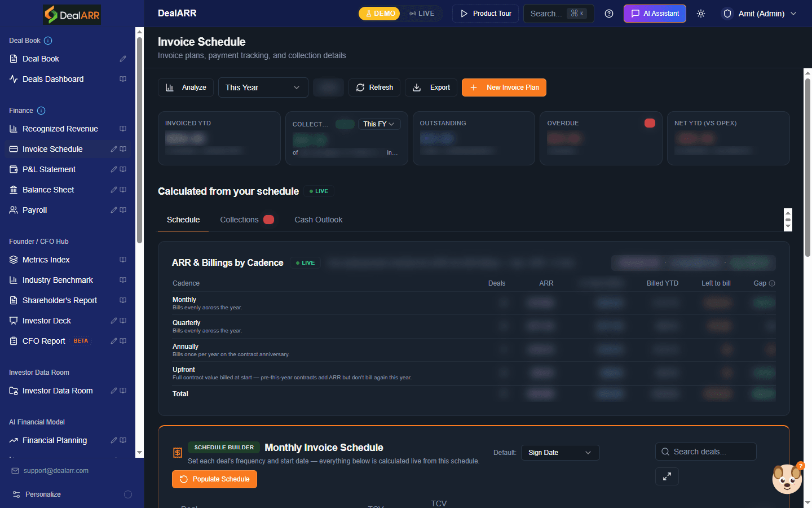Image resolution: width=812 pixels, height=508 pixels.
Task: Open the Balance Sheet page
Action: (x=48, y=190)
